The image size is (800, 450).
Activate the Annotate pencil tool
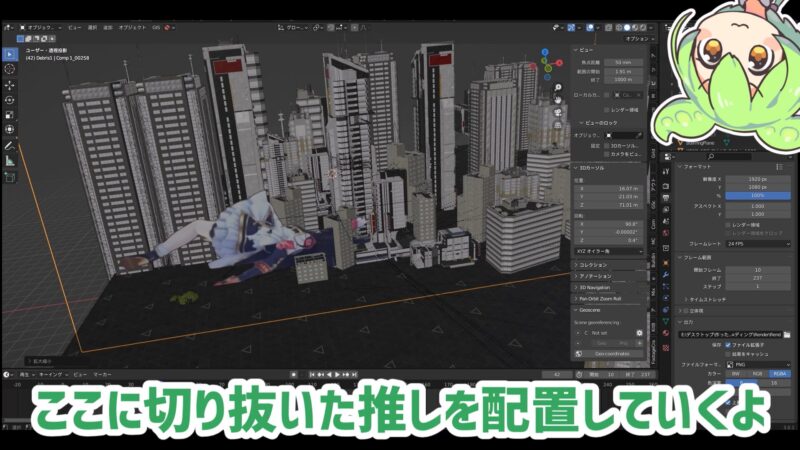coord(10,144)
